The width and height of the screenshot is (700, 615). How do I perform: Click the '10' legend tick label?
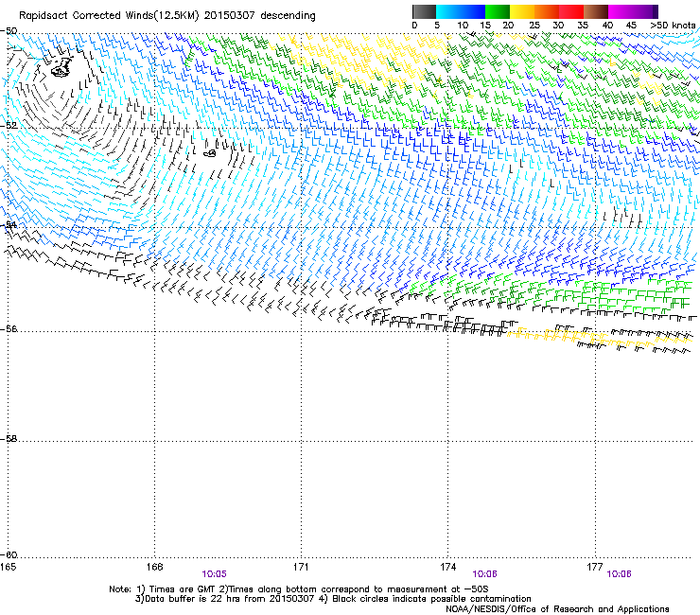pos(463,26)
